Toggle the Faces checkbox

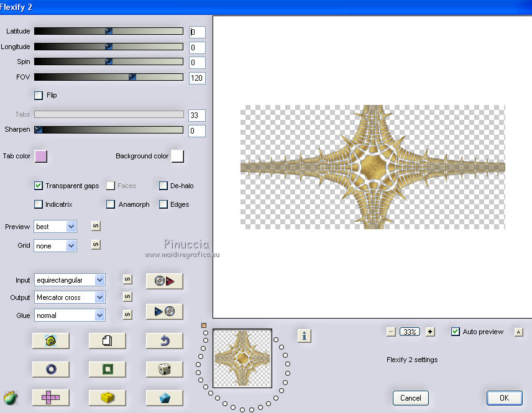pos(111,186)
